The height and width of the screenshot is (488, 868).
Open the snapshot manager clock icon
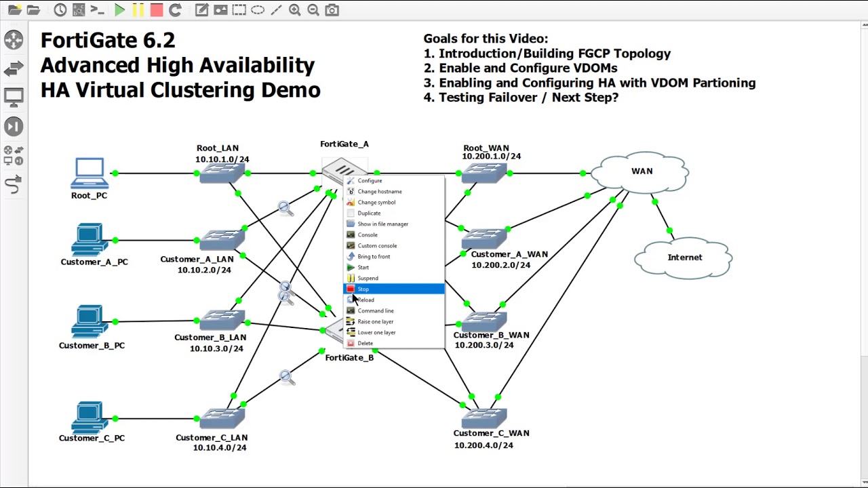tap(60, 10)
